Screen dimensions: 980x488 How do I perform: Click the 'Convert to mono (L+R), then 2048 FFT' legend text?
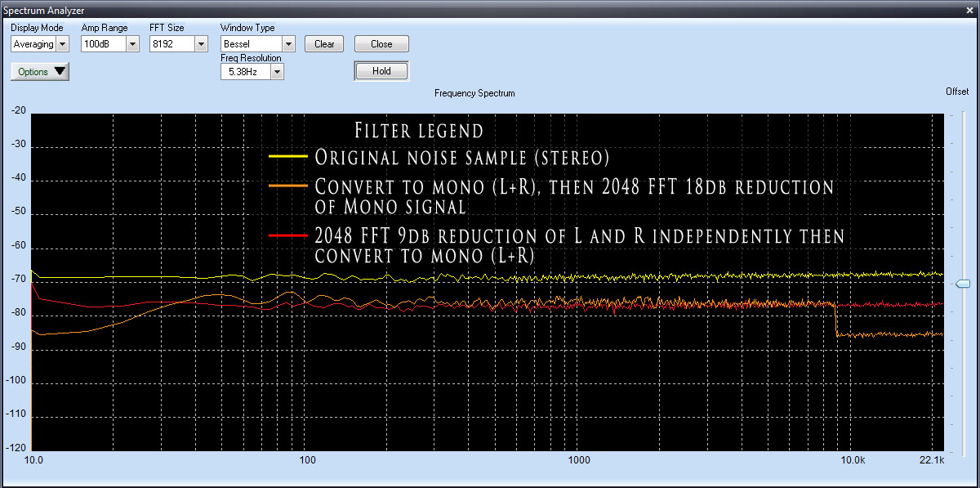[x=574, y=197]
